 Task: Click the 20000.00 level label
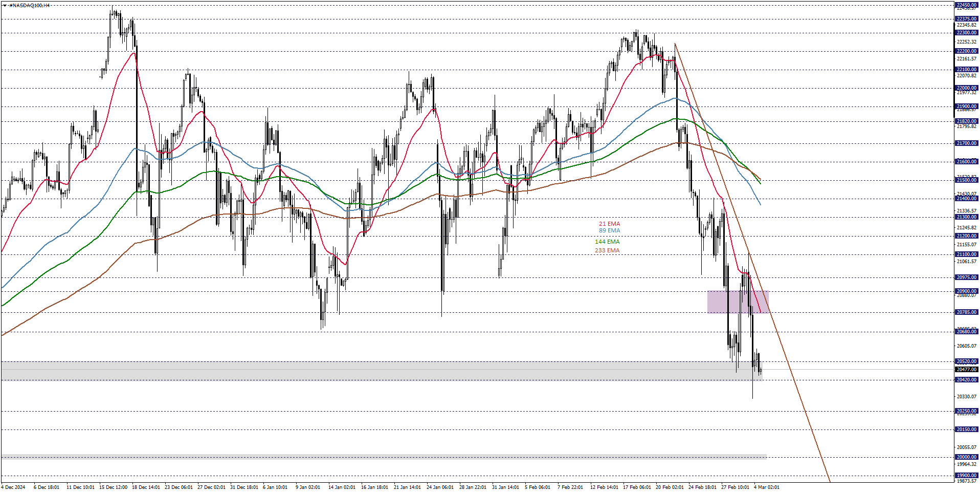click(967, 457)
